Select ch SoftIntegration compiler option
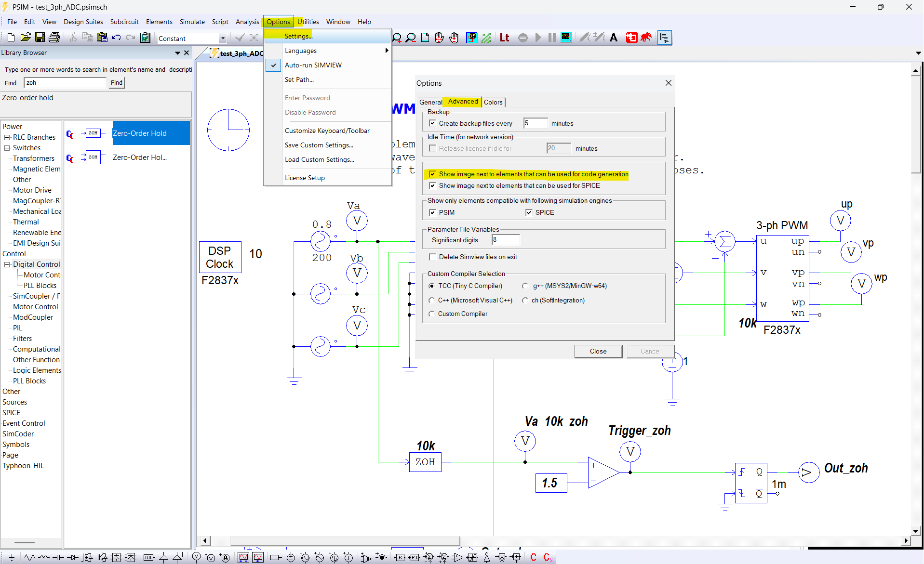This screenshot has height=564, width=924. point(525,300)
